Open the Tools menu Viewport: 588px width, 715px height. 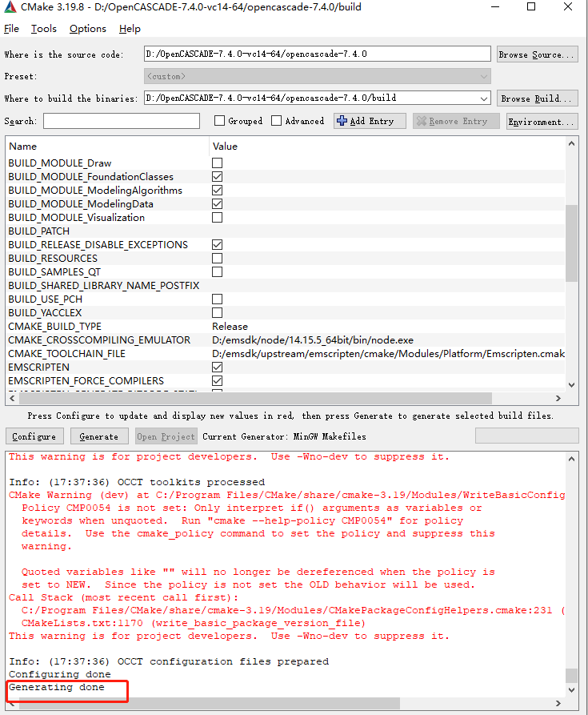point(44,29)
